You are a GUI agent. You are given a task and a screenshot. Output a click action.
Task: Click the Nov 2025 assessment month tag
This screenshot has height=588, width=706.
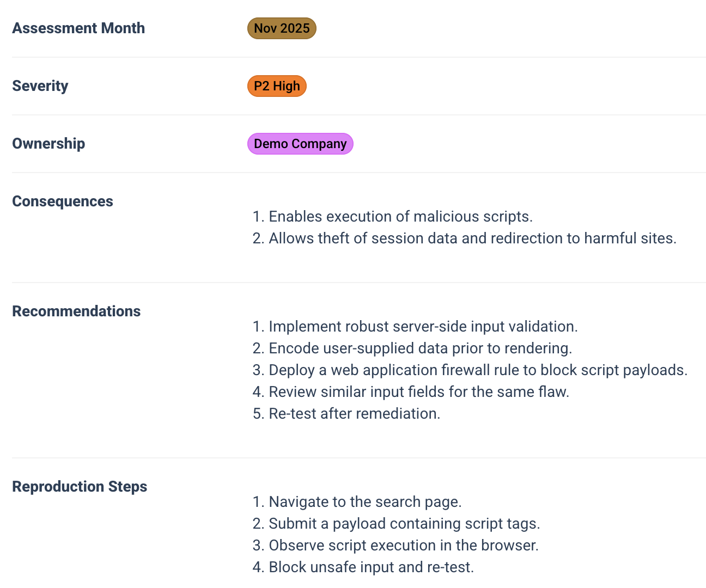282,28
